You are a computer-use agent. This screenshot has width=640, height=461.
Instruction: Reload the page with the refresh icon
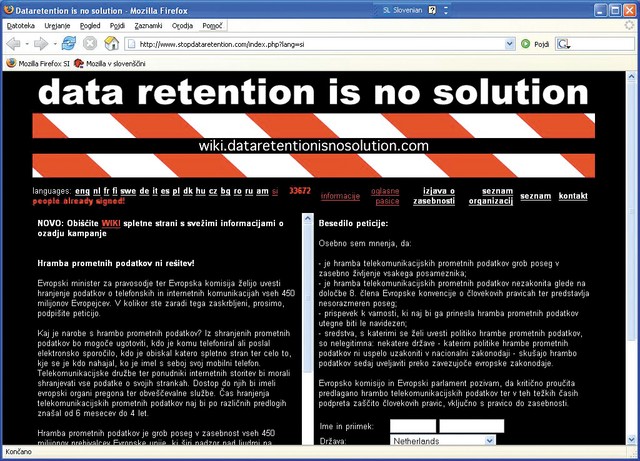click(x=69, y=43)
